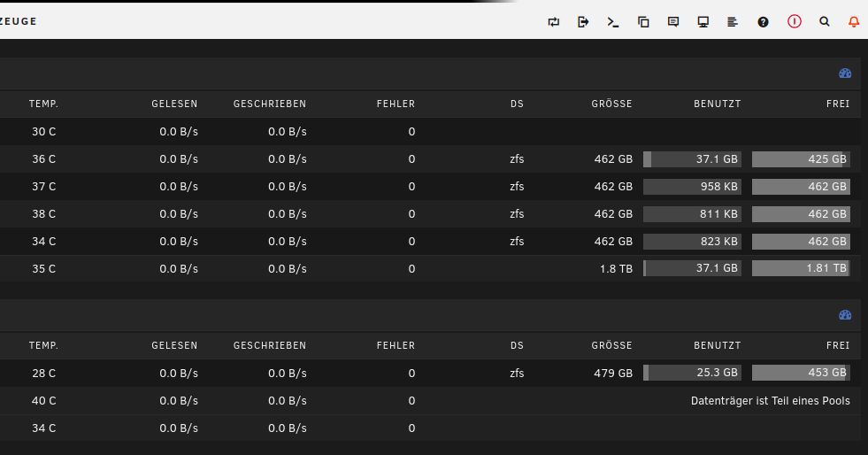Click the text 'Datenträger ist Teil eines Pools'
The image size is (868, 455).
pyautogui.click(x=770, y=401)
